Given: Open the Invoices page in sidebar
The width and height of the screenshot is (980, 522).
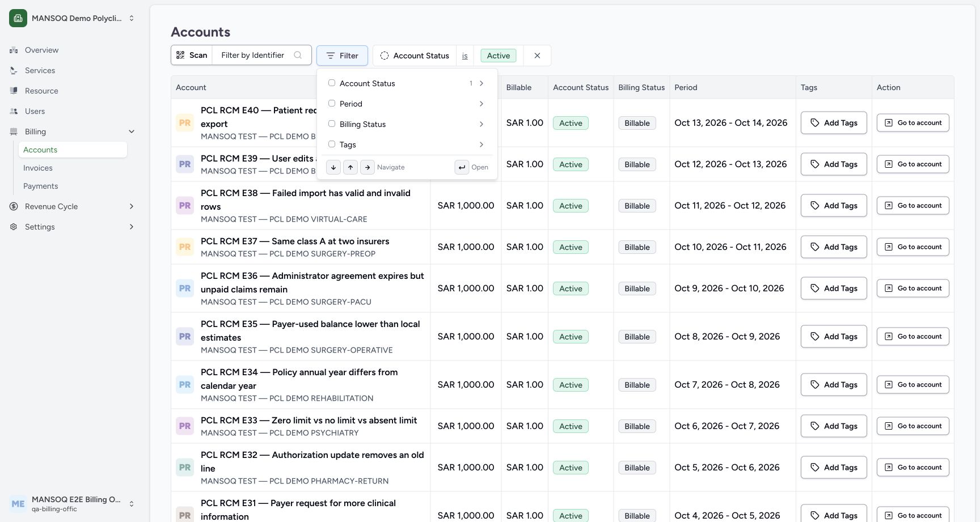Looking at the screenshot, I should [x=73, y=168].
